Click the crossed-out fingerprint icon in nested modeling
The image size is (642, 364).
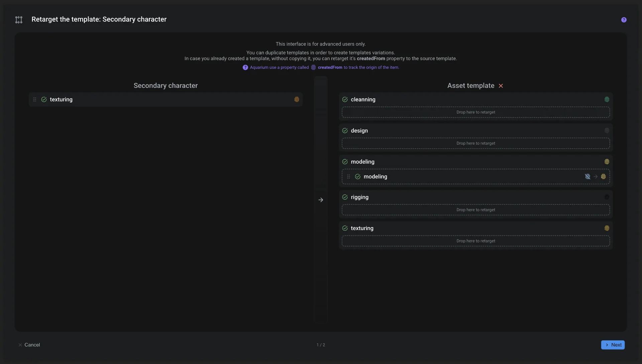[x=587, y=177]
